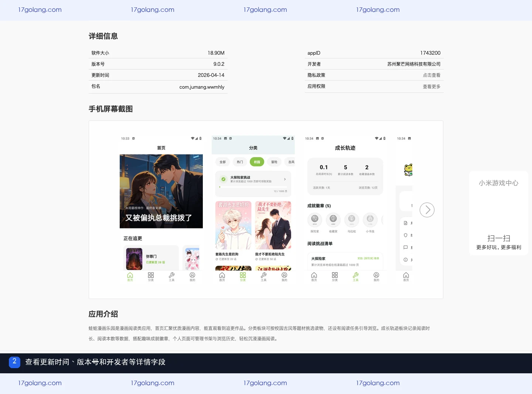The width and height of the screenshot is (532, 394).
Task: Select the appID value 1743200
Action: (x=430, y=53)
